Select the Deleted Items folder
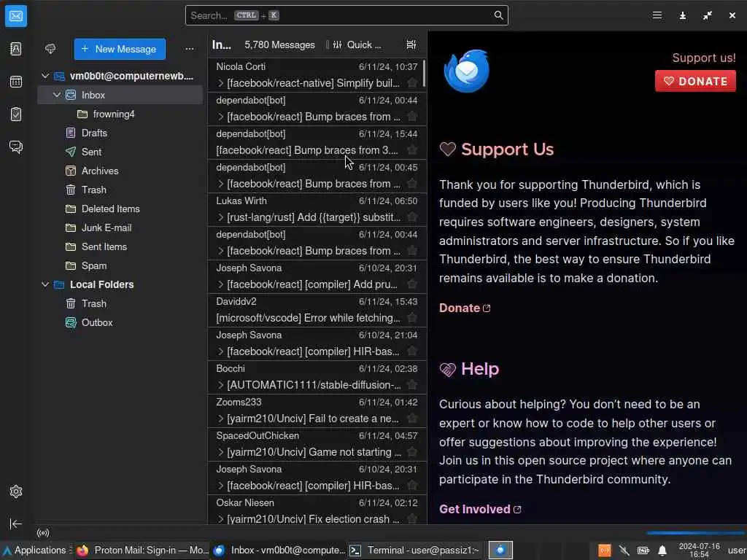This screenshot has height=560, width=747. [120, 209]
